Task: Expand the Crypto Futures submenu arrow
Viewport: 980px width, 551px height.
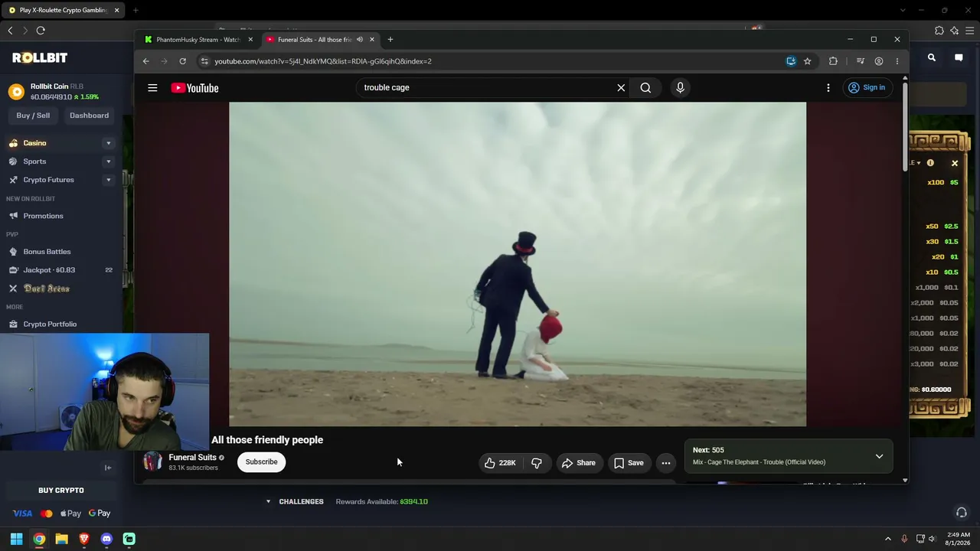Action: click(108, 180)
